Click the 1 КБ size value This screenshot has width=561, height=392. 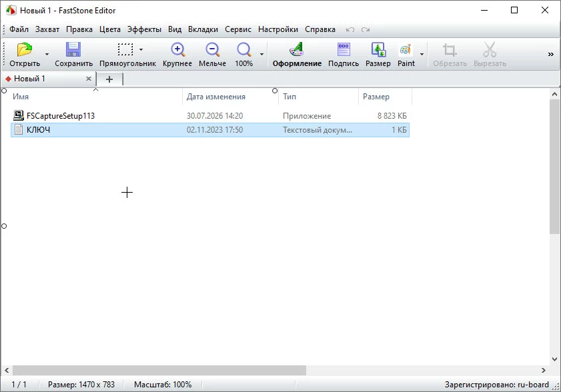click(x=399, y=130)
